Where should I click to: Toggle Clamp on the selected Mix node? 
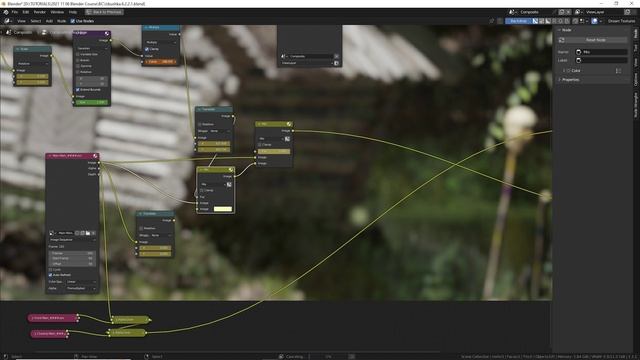[x=202, y=190]
